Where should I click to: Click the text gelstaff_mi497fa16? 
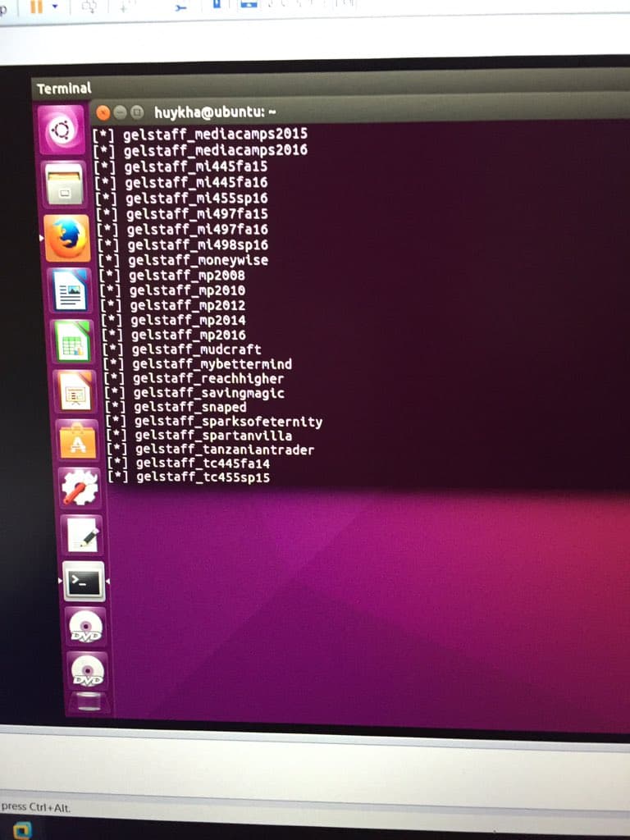[x=198, y=230]
